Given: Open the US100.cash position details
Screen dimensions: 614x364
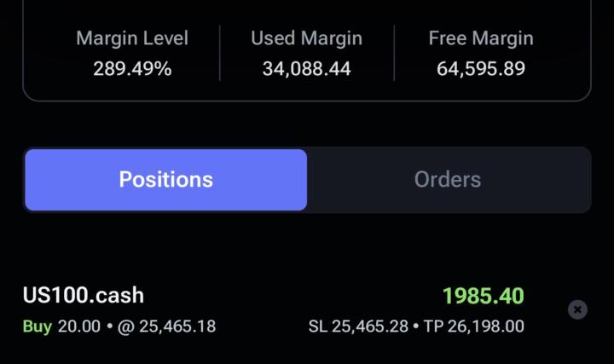Looking at the screenshot, I should pos(84,296).
